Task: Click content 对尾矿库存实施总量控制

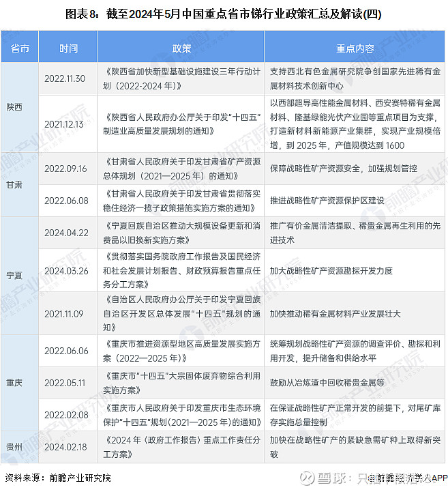Action: pyautogui.click(x=355, y=415)
